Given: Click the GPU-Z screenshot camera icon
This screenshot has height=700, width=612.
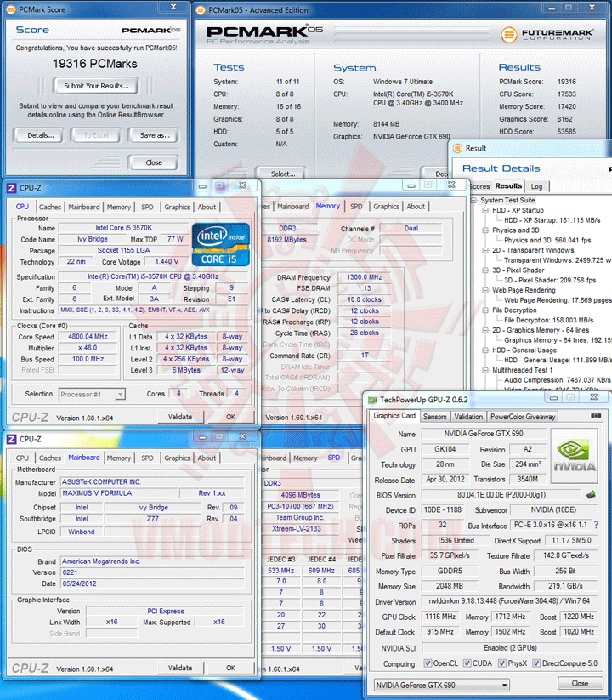Looking at the screenshot, I should [x=596, y=415].
